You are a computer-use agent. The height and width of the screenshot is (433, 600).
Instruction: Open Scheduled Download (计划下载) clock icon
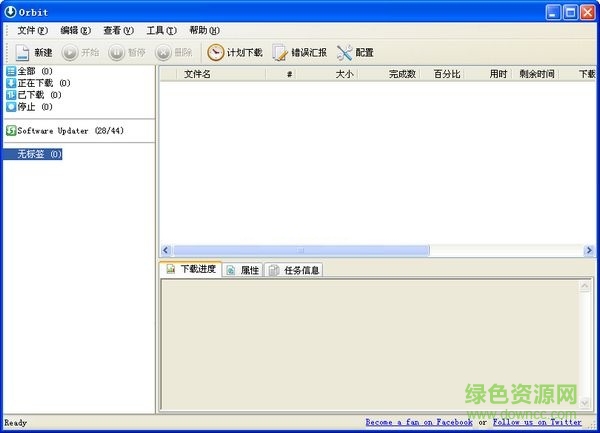215,52
